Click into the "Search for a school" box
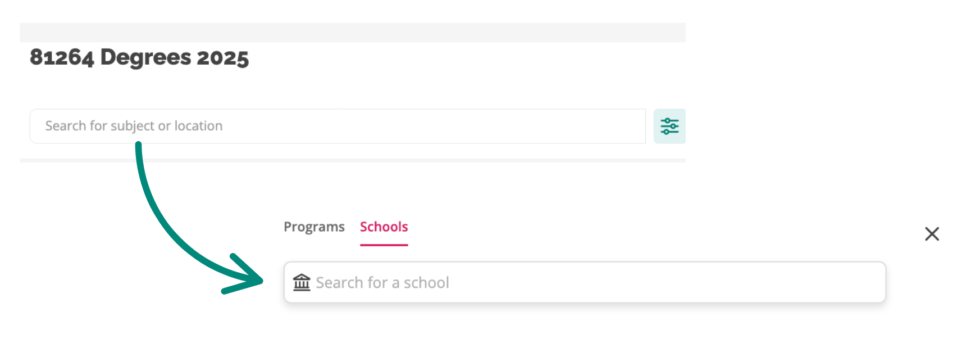The width and height of the screenshot is (980, 352). tap(584, 282)
